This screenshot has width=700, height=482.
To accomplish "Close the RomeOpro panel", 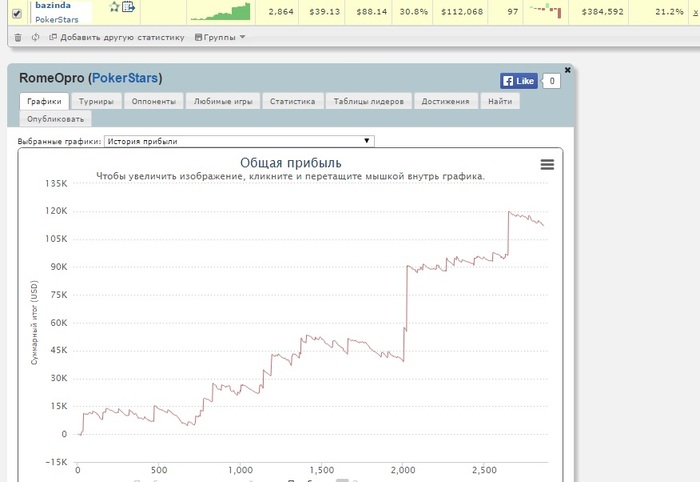I will point(567,70).
